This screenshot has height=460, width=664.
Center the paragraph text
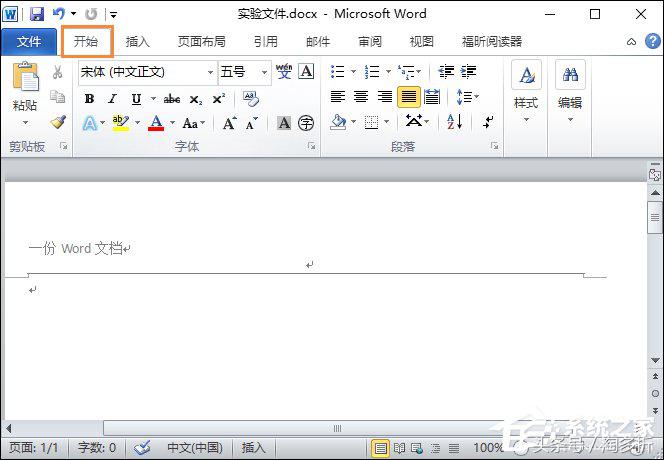(x=361, y=97)
